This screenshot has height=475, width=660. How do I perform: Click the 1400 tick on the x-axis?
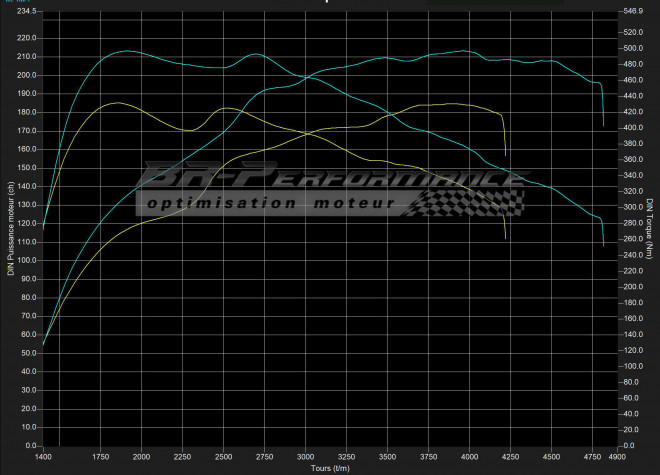[44, 456]
